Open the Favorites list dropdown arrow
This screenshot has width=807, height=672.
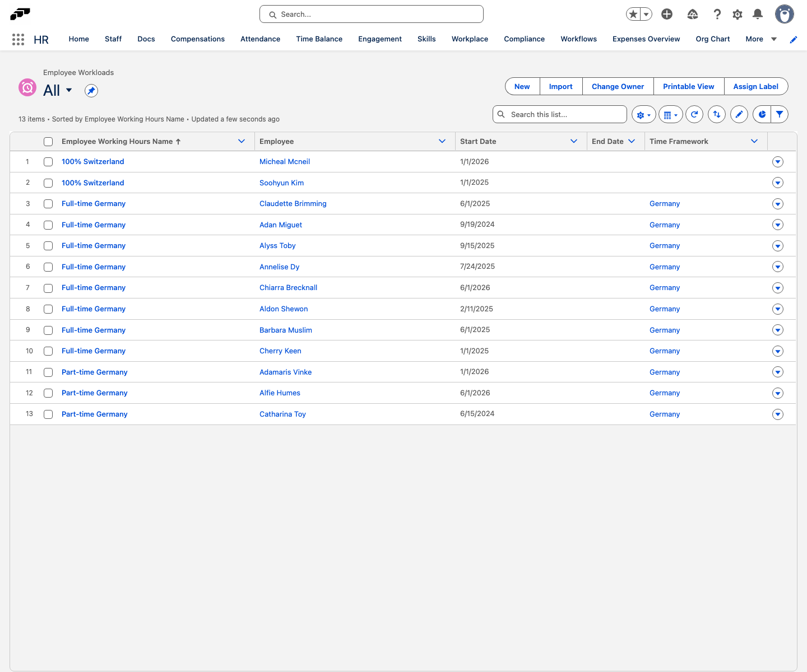tap(646, 14)
